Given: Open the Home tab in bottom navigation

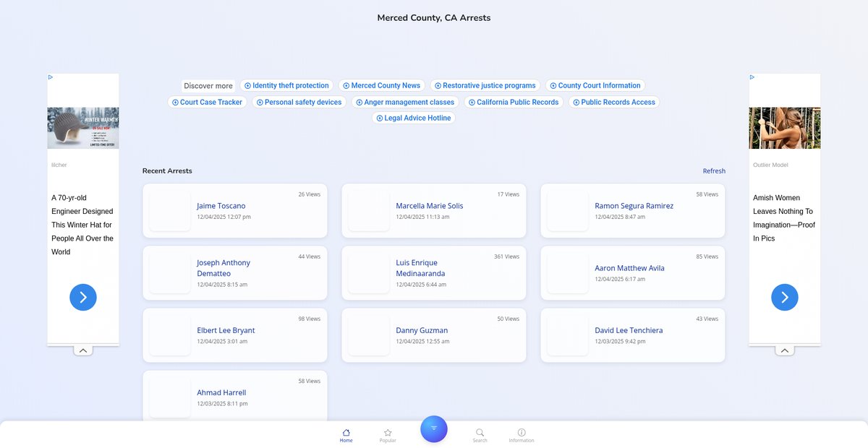Looking at the screenshot, I should click(346, 435).
